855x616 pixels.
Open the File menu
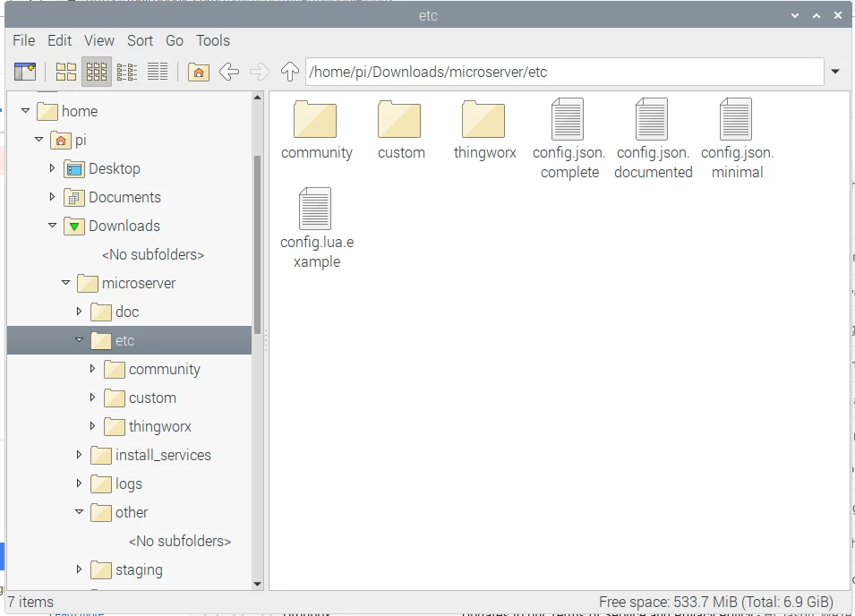[x=24, y=40]
